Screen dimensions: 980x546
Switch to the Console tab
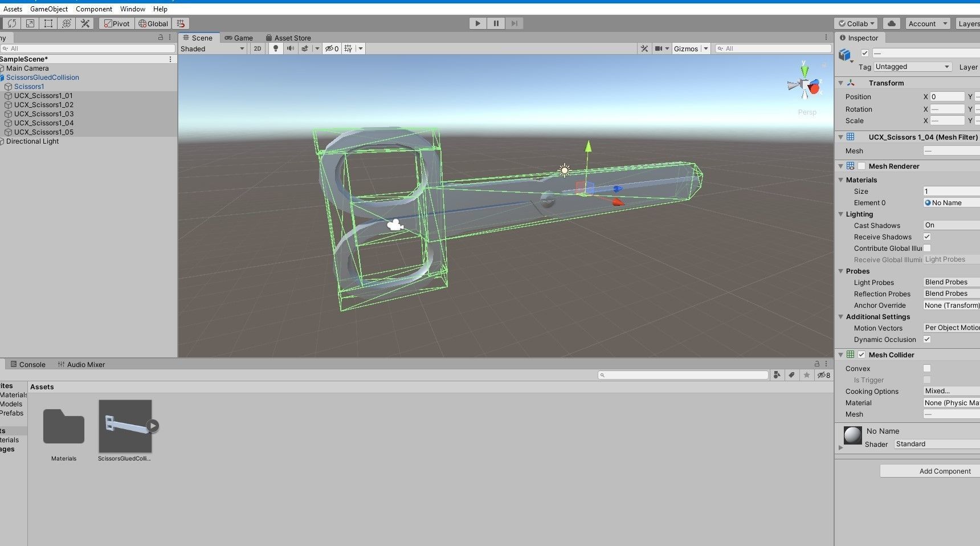pyautogui.click(x=28, y=364)
